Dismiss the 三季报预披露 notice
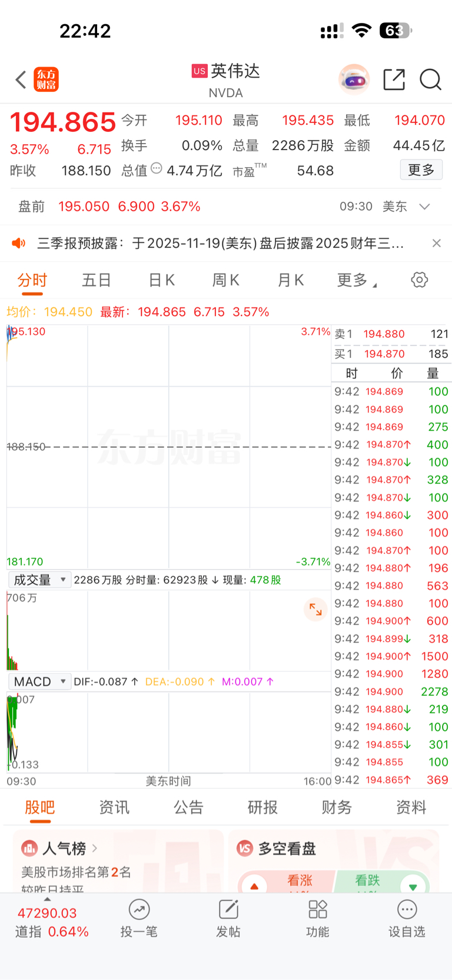 (x=436, y=243)
